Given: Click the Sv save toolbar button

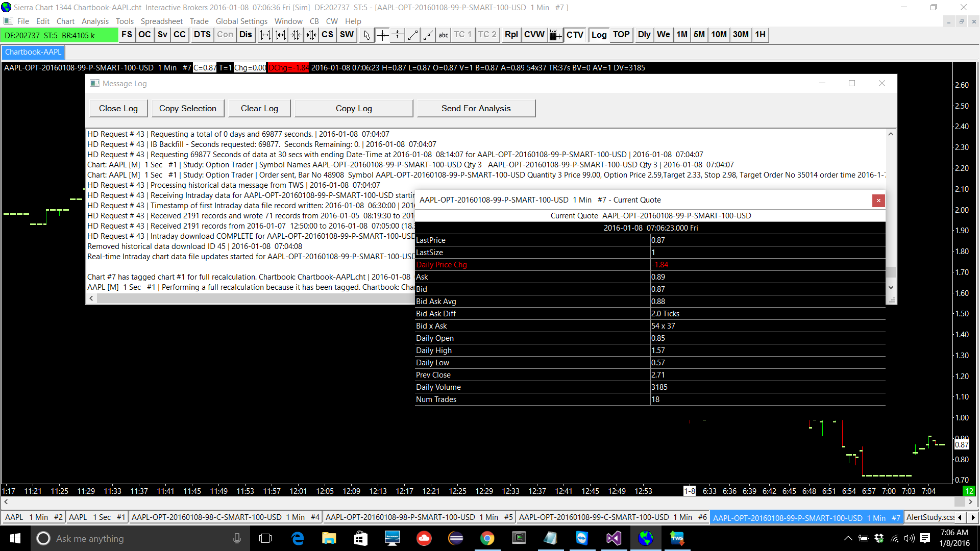Looking at the screenshot, I should click(162, 35).
